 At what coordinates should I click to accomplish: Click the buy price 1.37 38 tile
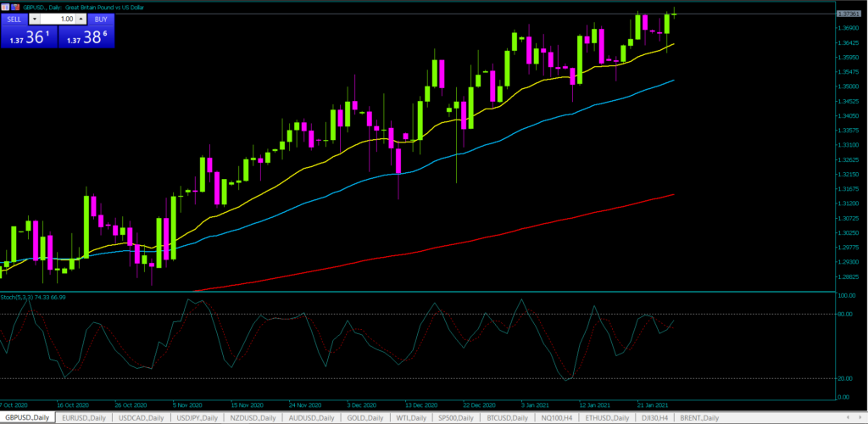coord(85,36)
